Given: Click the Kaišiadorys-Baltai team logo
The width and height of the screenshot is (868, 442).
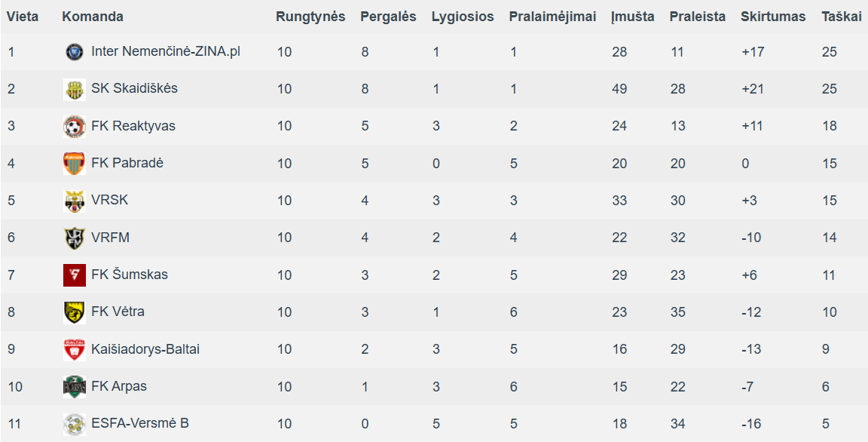Looking at the screenshot, I should coord(74,349).
